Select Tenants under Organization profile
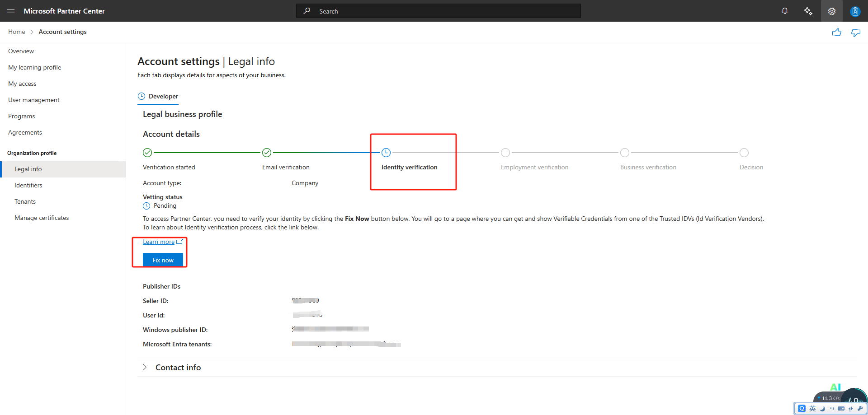868x415 pixels. [x=25, y=201]
